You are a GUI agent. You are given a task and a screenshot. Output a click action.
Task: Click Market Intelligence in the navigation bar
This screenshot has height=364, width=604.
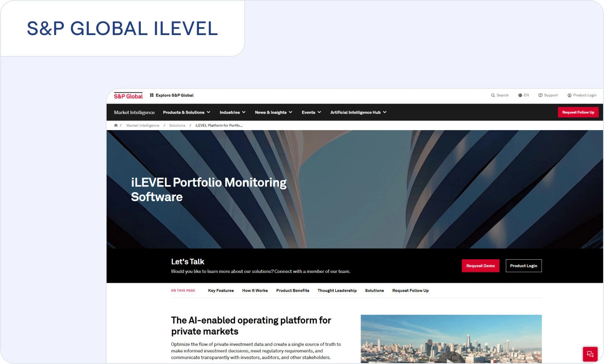(135, 112)
